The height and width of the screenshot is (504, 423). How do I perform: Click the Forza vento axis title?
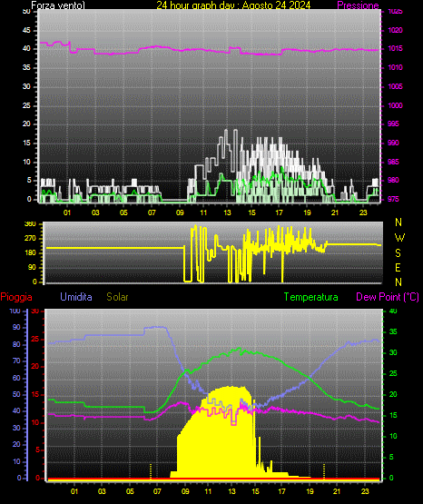click(58, 5)
